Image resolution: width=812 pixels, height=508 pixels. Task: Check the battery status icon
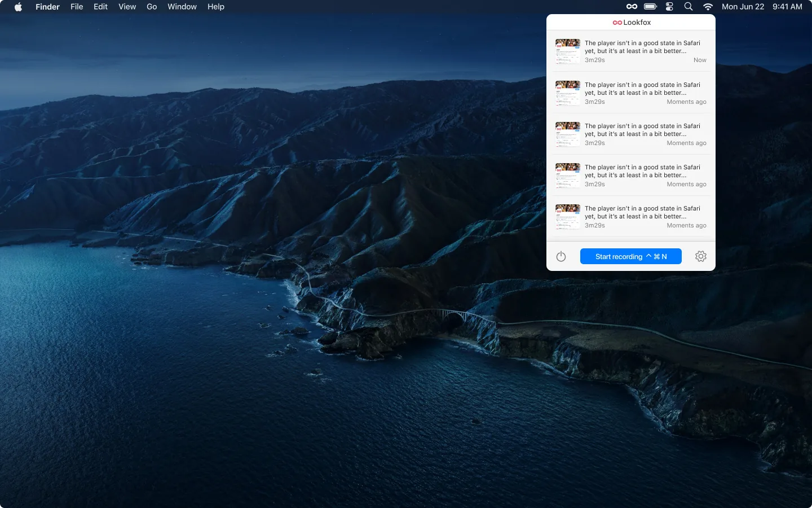650,7
